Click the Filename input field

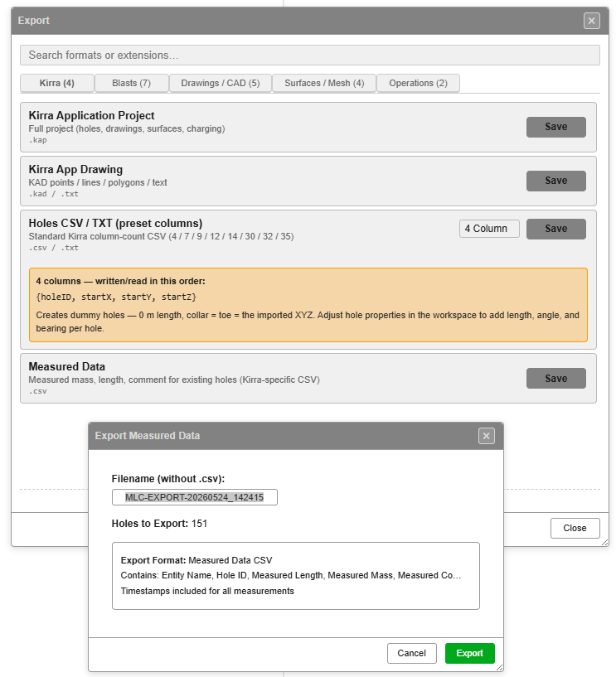point(194,497)
